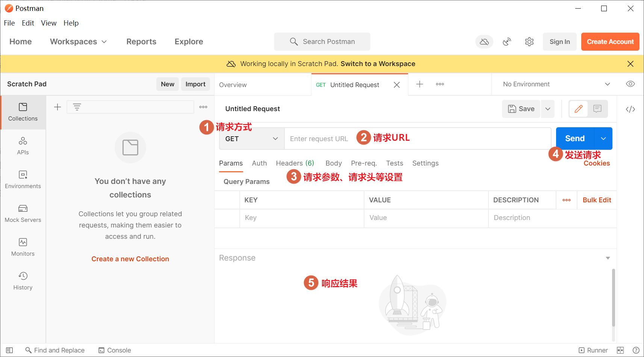
Task: Toggle the environment quick look eye
Action: click(630, 84)
